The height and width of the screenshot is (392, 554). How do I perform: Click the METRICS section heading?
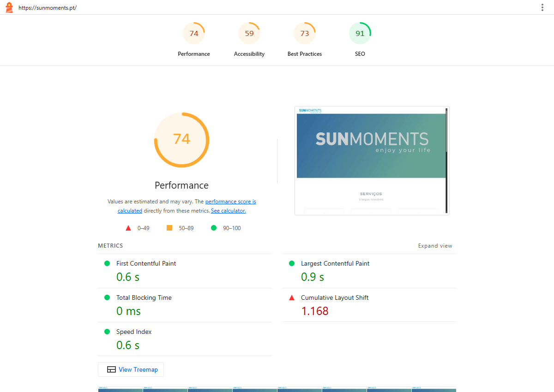(110, 246)
